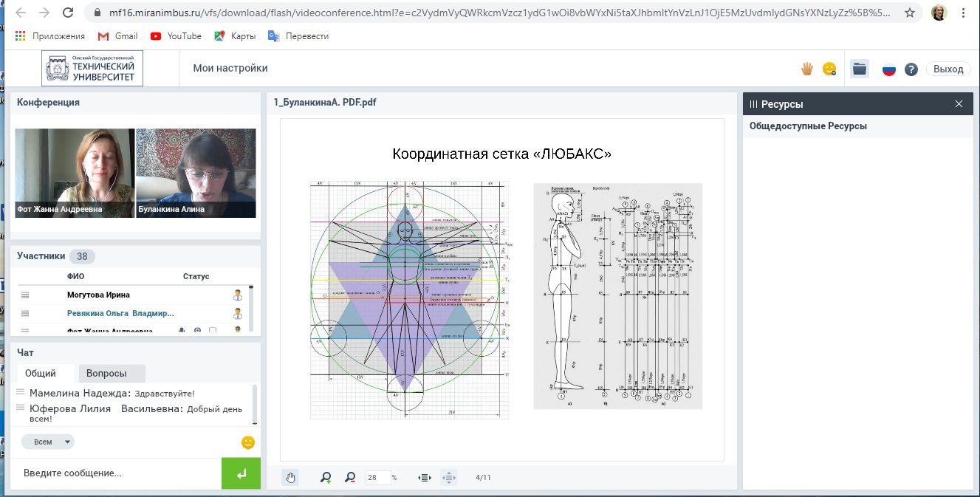The image size is (980, 497).
Task: Open the chat emoji picker
Action: coord(248,442)
